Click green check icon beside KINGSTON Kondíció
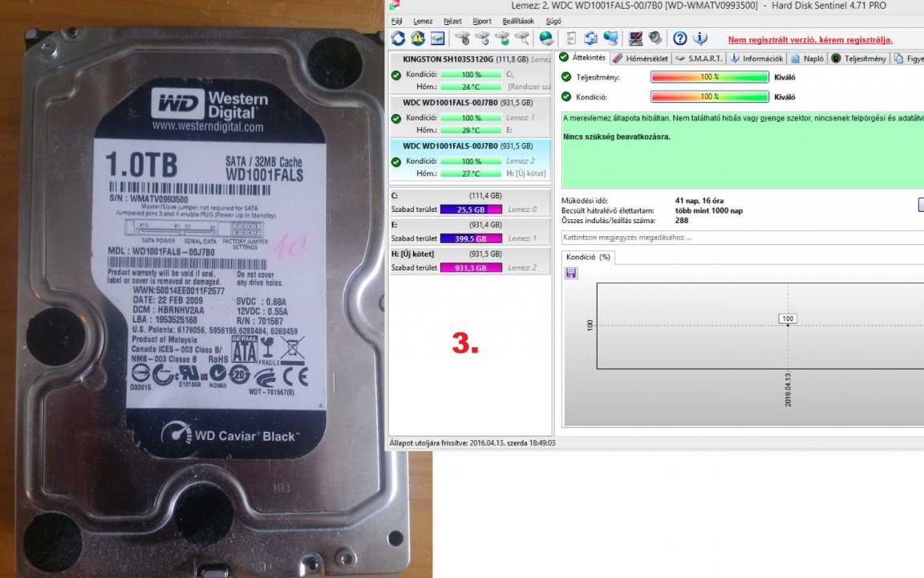 [396, 75]
